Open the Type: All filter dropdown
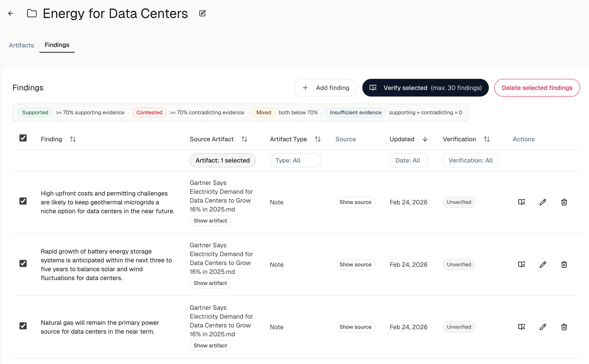 (295, 160)
